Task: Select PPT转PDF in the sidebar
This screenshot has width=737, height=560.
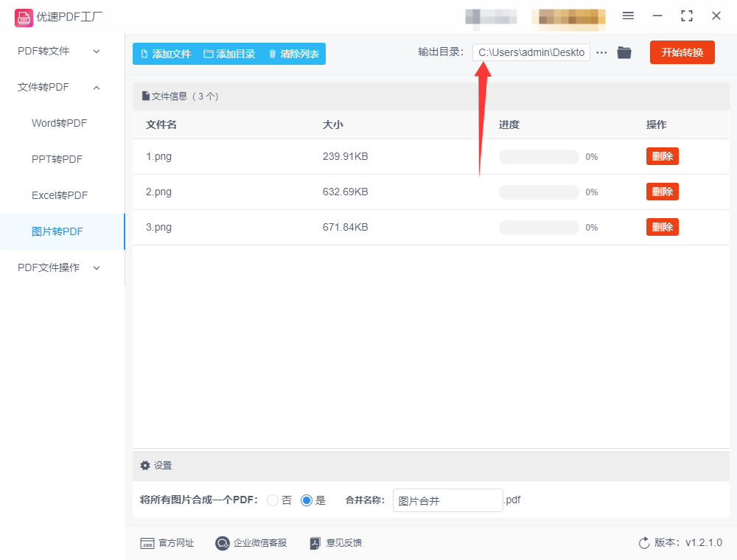Action: pos(62,159)
